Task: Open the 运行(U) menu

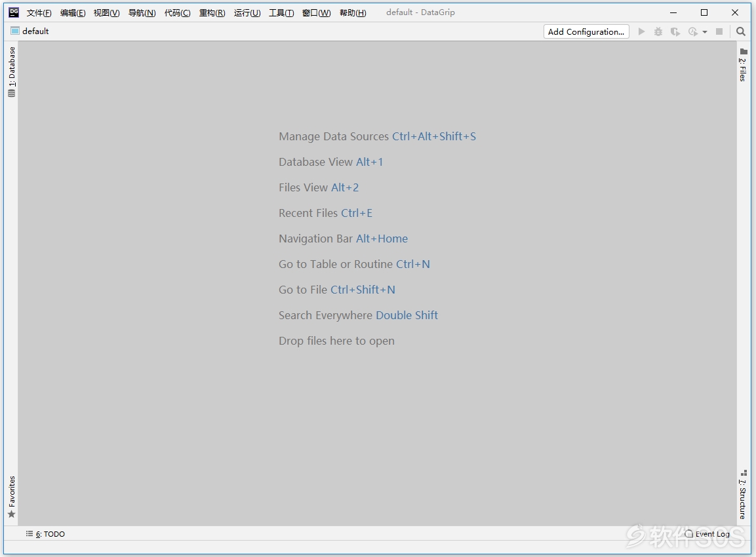Action: (x=247, y=13)
